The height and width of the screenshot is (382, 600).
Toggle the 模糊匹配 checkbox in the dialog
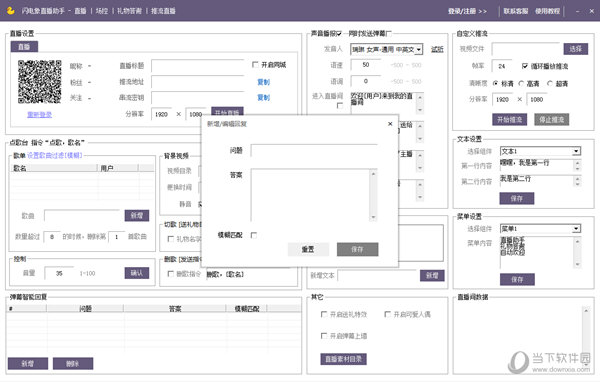(253, 235)
